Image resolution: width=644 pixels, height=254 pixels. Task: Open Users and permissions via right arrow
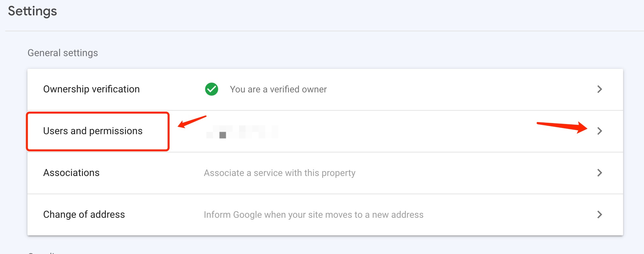tap(600, 131)
